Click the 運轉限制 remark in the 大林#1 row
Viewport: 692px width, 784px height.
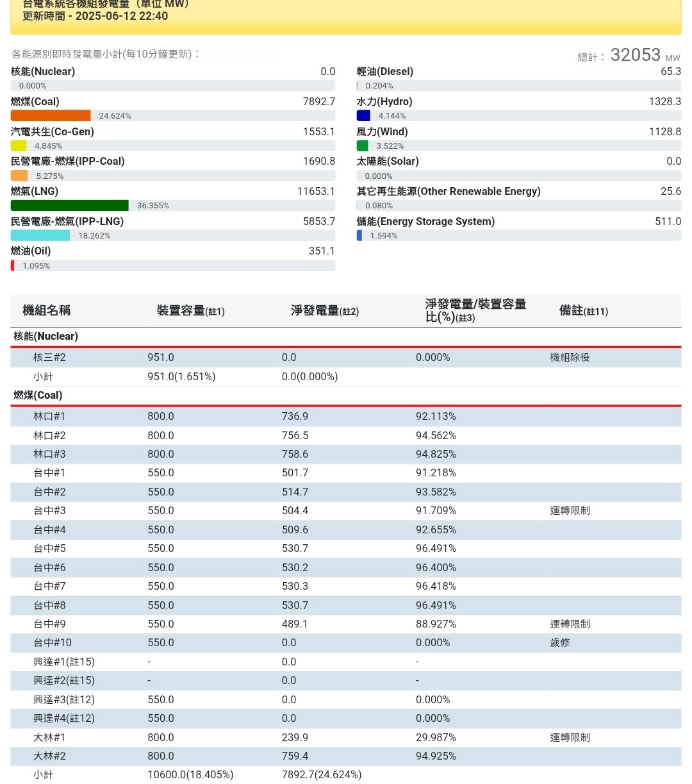coord(570,738)
